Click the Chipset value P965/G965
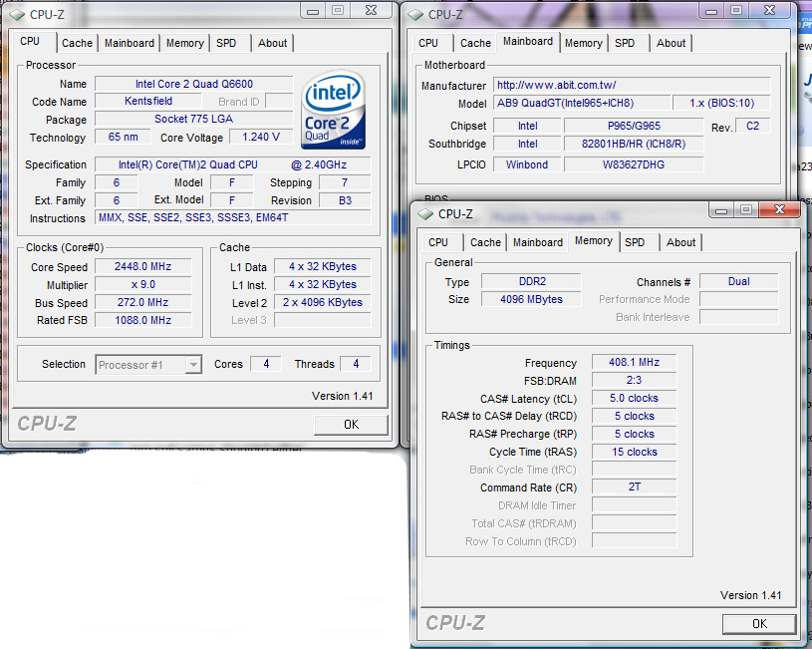Image resolution: width=812 pixels, height=649 pixels. click(x=634, y=126)
